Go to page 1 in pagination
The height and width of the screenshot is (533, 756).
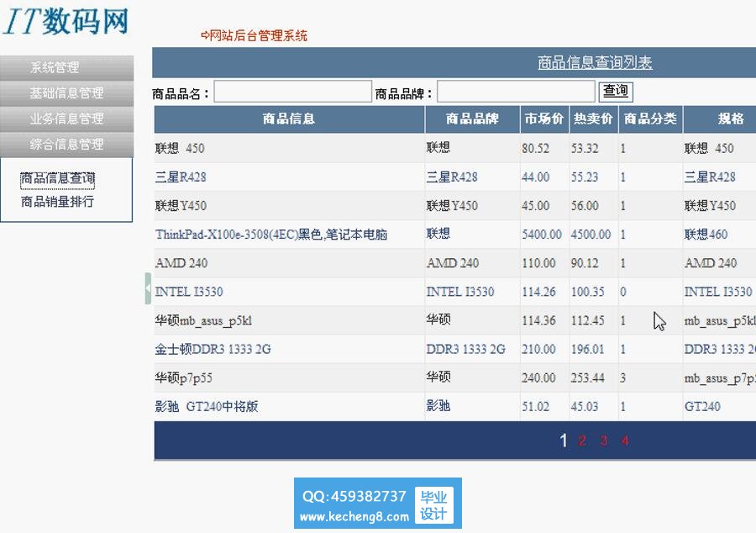pyautogui.click(x=563, y=441)
